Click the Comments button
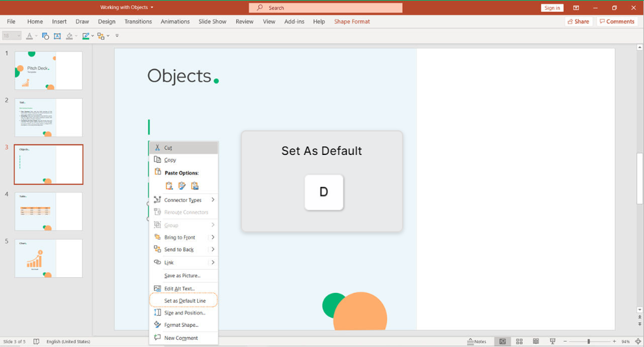The image size is (644, 347). point(617,21)
